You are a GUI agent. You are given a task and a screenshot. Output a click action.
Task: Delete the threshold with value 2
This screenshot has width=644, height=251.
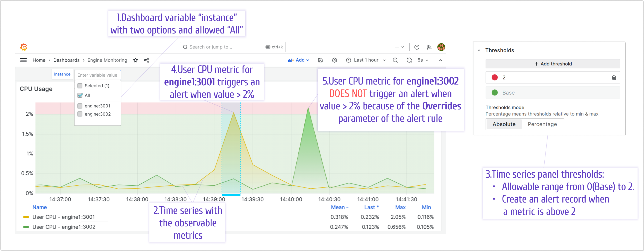(614, 78)
